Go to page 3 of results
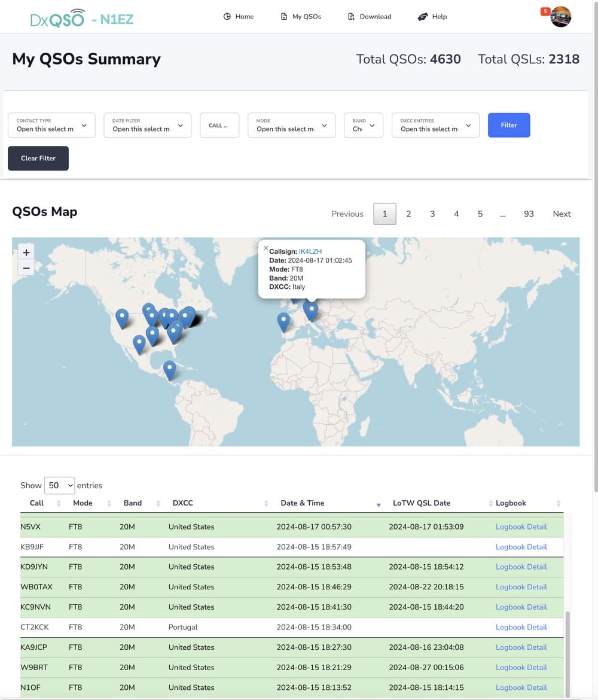Screen dimensions: 598x700 (x=432, y=214)
